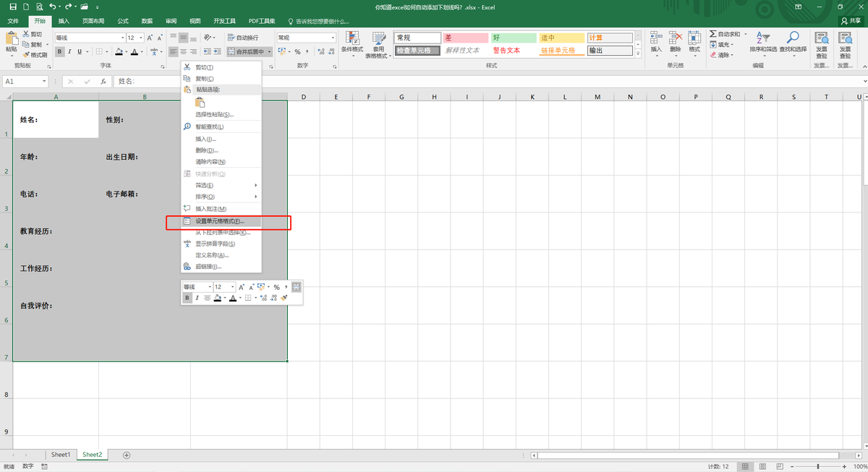The image size is (868, 472).
Task: Click the formula bar showing 姓名:
Action: click(x=488, y=82)
